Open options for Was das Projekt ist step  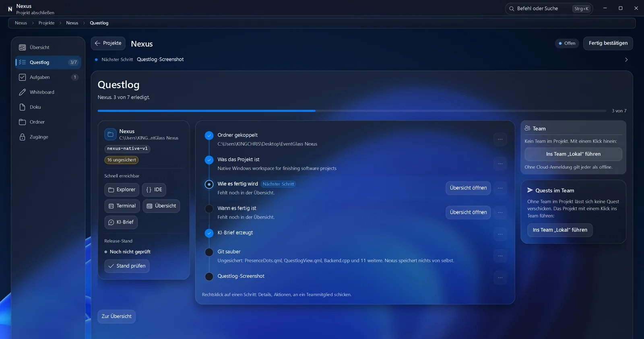click(x=500, y=164)
